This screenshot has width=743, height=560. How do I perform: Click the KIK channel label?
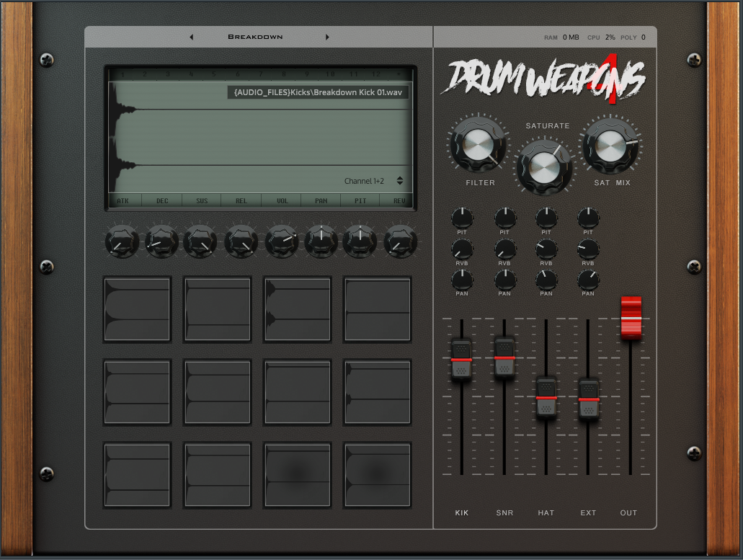[462, 513]
